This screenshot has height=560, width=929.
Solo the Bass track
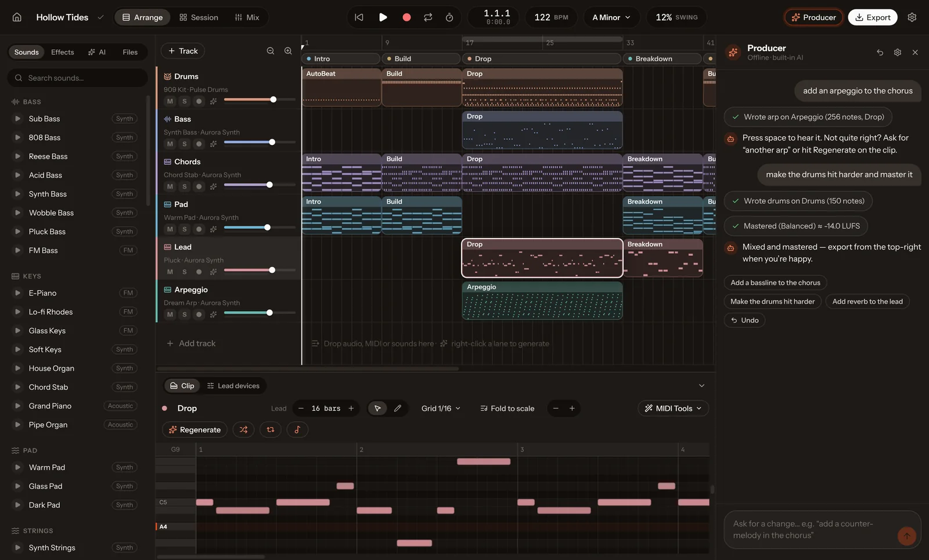[185, 144]
